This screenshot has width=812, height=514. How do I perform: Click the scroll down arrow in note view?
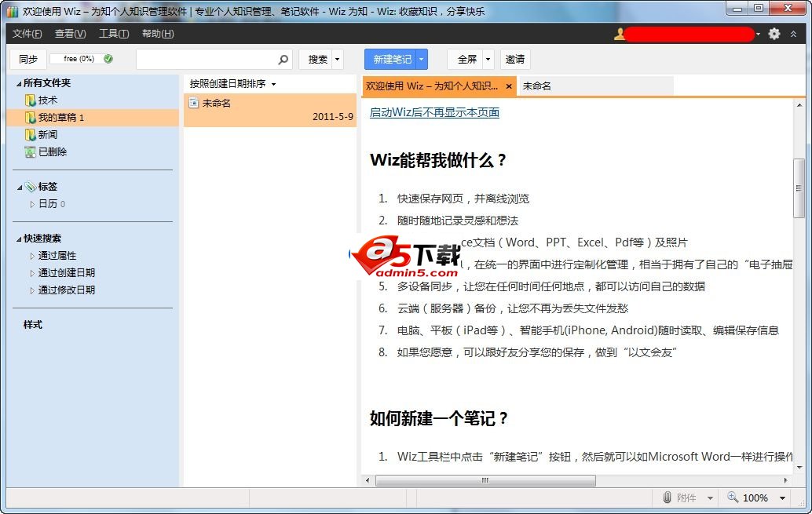[x=799, y=467]
